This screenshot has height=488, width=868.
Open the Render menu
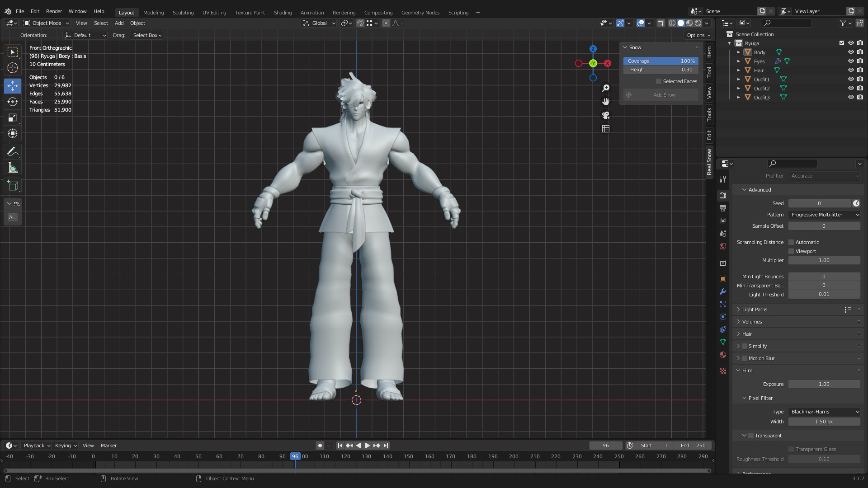coord(54,11)
